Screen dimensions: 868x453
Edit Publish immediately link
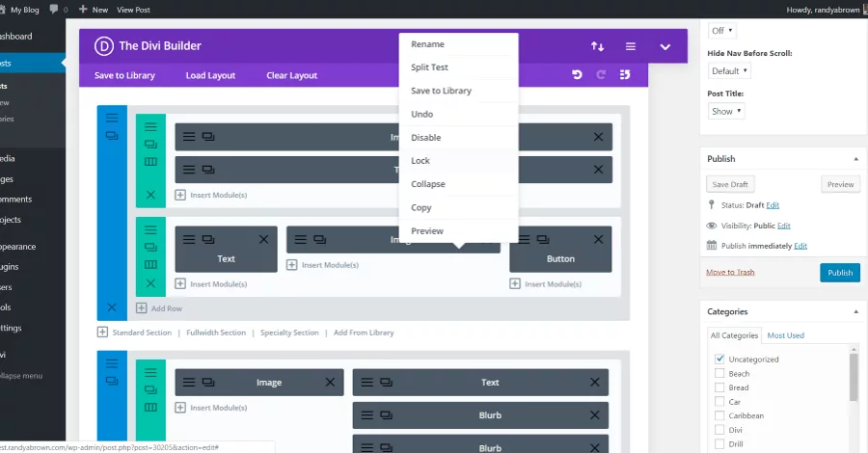coord(800,246)
